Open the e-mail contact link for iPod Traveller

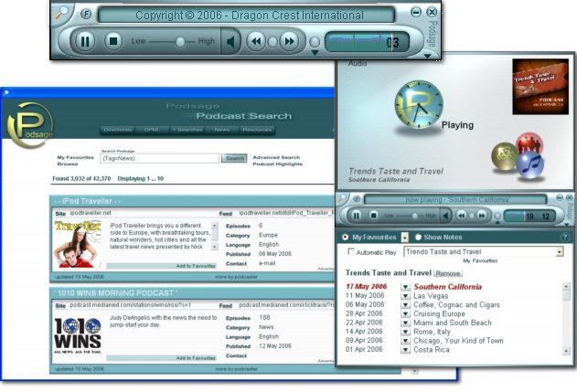[267, 263]
